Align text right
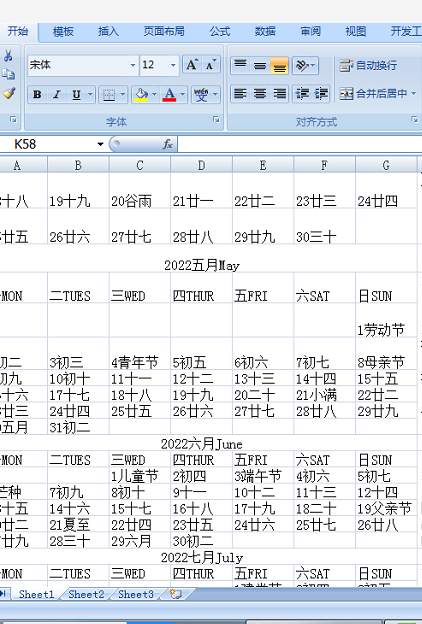 click(279, 94)
